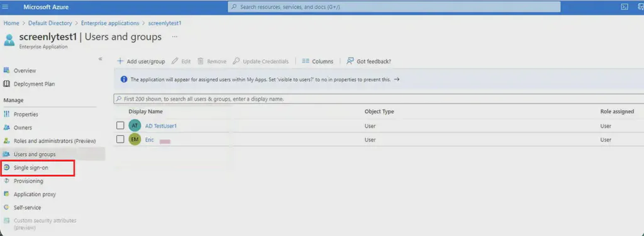This screenshot has height=236, width=644.
Task: Click the Role assigned value for Eric
Action: pos(606,140)
